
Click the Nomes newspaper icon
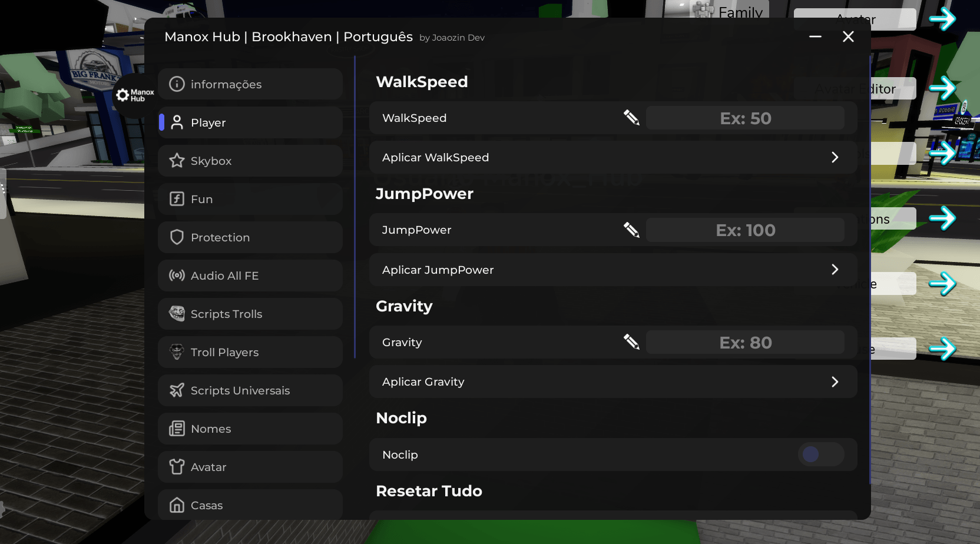[x=177, y=429]
